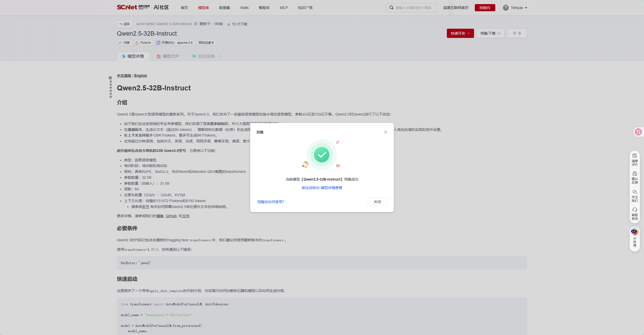Open the 数据集 navigation menu item
Screen dimensions: 644x335
click(224, 8)
